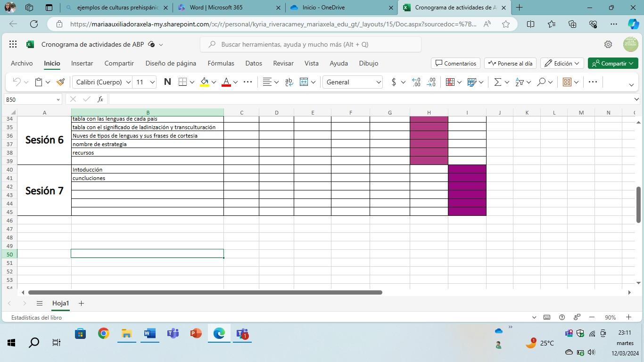Screen dimensions: 644x362
Task: Click the Comentarios button
Action: [455, 63]
